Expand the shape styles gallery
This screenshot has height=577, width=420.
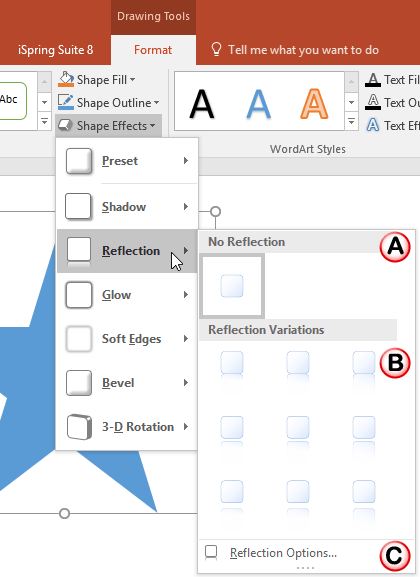coord(44,121)
